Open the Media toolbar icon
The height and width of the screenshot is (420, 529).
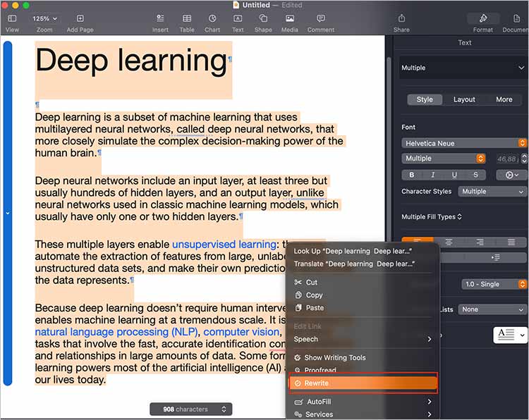click(x=289, y=18)
